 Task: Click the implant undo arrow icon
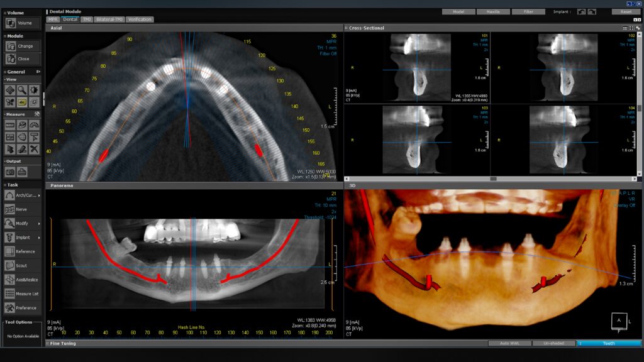(582, 12)
